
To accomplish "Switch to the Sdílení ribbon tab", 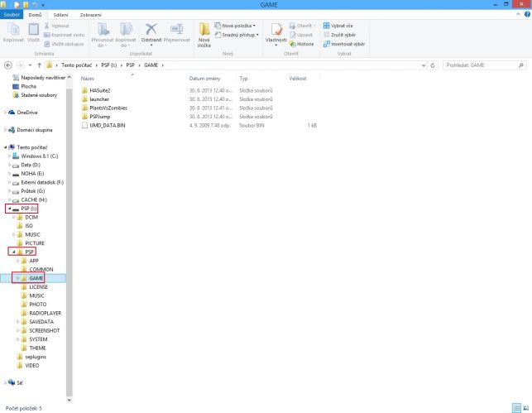I will 60,15.
